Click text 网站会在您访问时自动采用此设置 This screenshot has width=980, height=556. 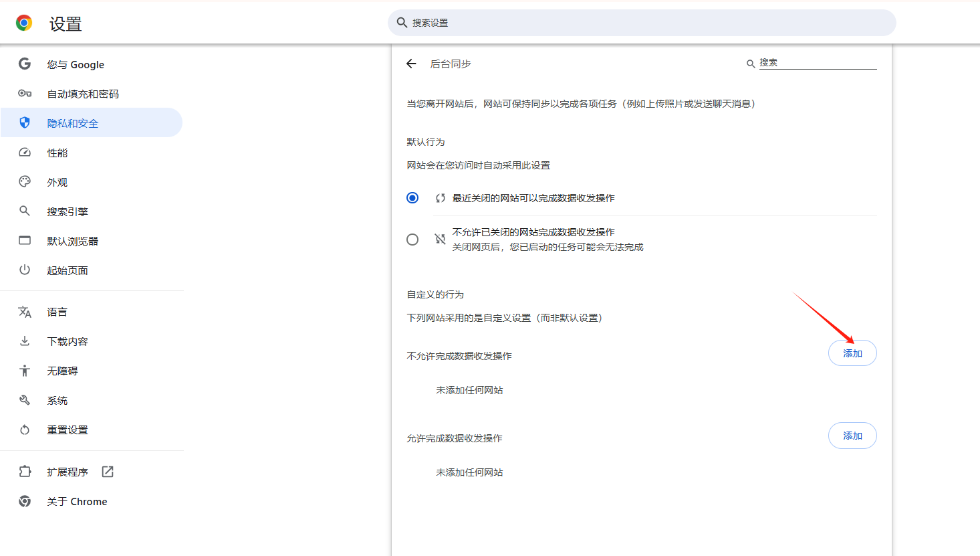coord(479,165)
